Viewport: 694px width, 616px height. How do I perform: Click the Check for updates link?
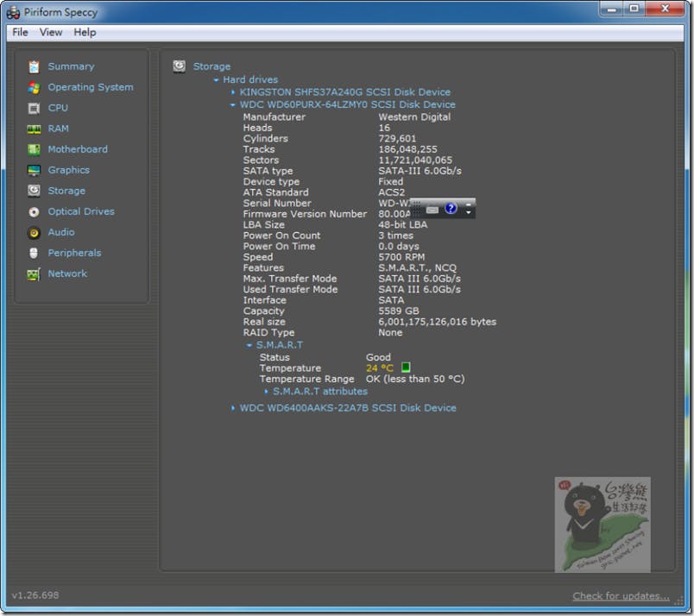click(x=621, y=596)
